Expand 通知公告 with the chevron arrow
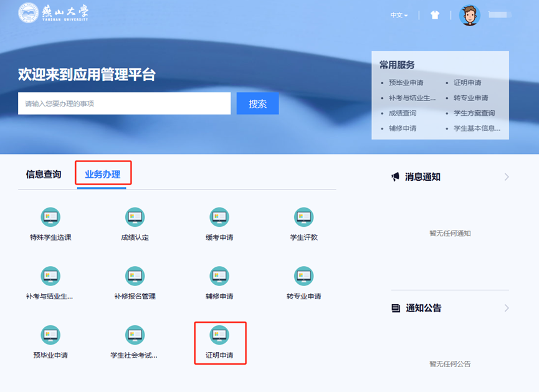This screenshot has height=392, width=539. pos(507,308)
